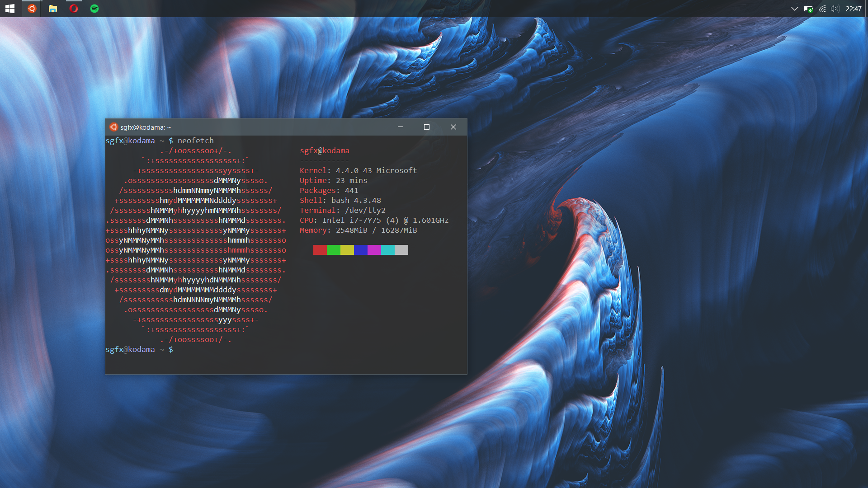The image size is (868, 488).
Task: Click the Ubuntu taskbar icon
Action: point(32,9)
